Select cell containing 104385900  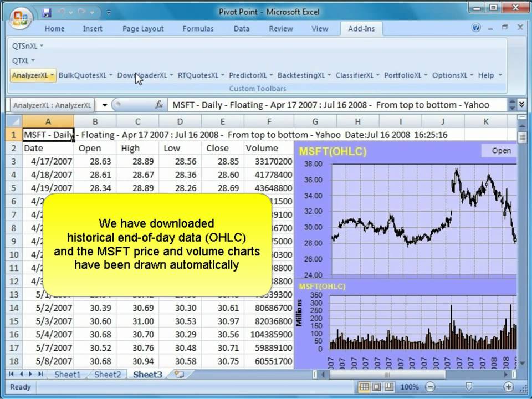click(269, 335)
